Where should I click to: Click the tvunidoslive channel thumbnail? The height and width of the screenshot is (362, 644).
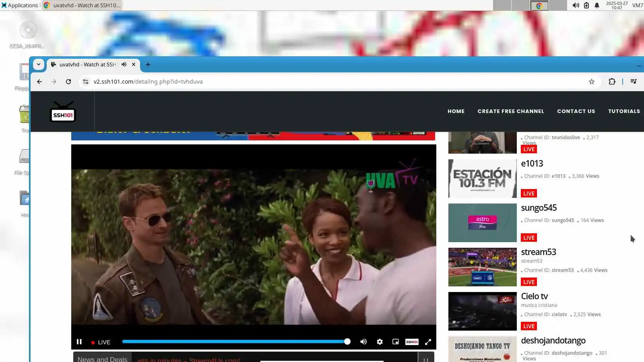click(x=483, y=142)
